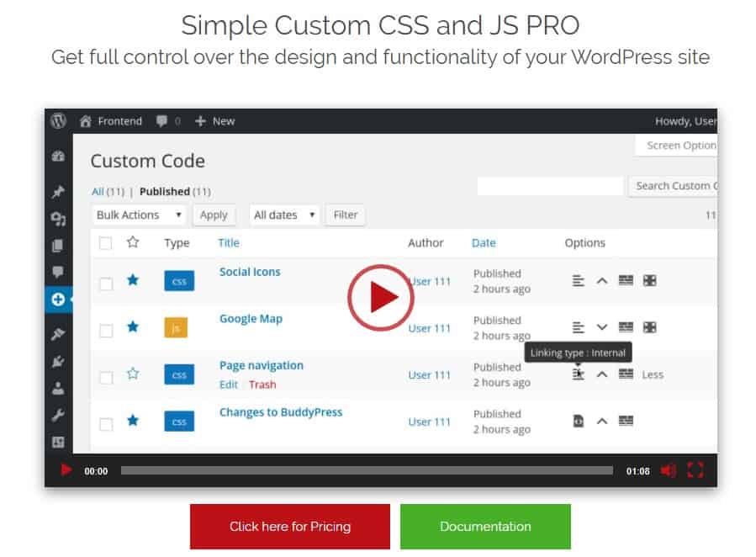
Task: Click the Trash link under Page navigation
Action: pyautogui.click(x=262, y=385)
